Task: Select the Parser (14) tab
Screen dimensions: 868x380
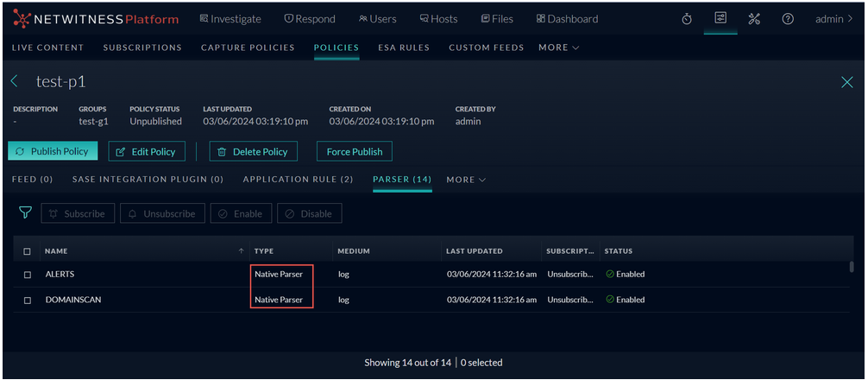Action: click(x=402, y=180)
